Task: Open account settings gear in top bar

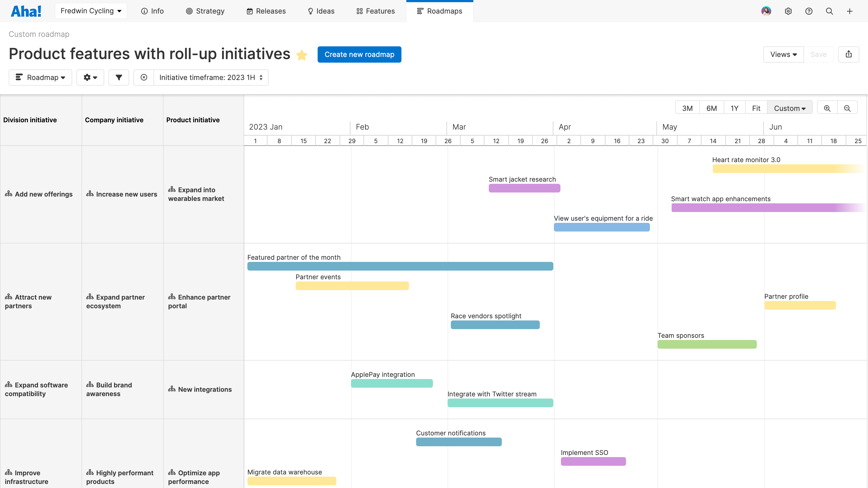Action: click(x=789, y=11)
